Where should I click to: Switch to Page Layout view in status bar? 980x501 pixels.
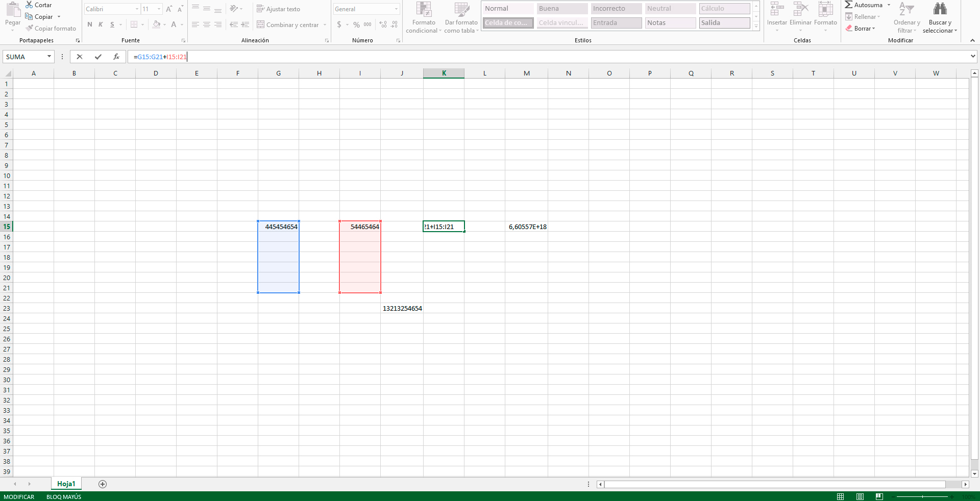[x=860, y=496]
